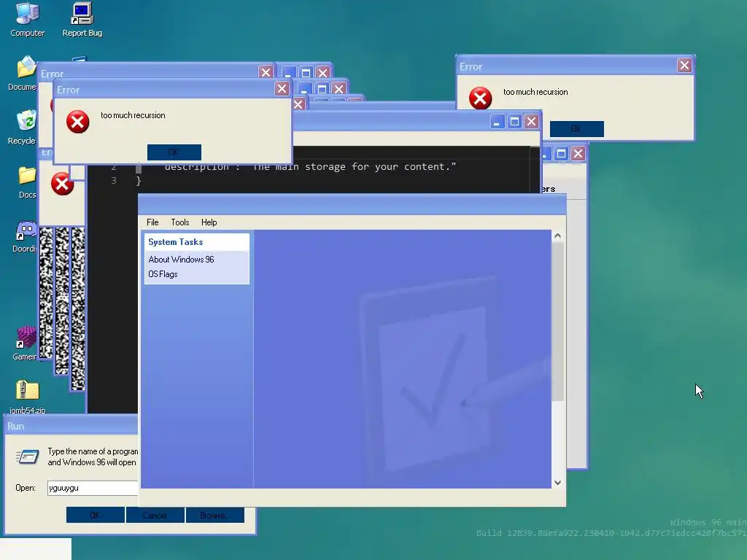Click the red error icon in right Error dialog

tap(480, 98)
